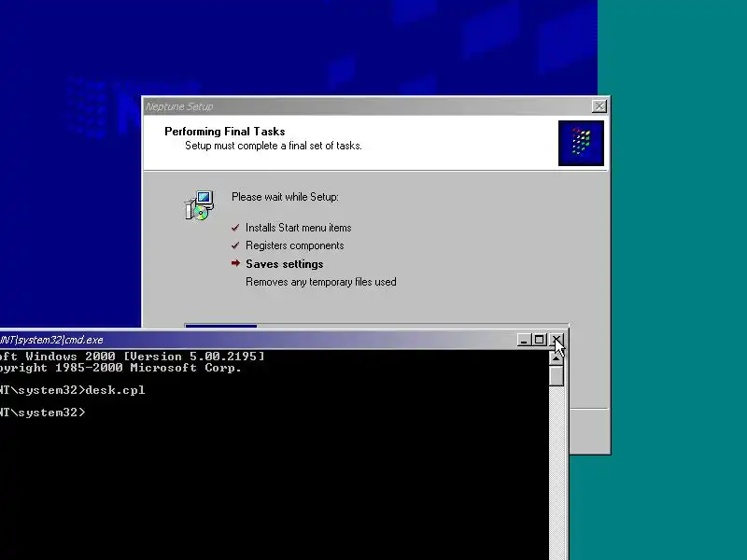This screenshot has width=747, height=560.
Task: Click the 'desk.cpl' command line in cmd
Action: 73,390
